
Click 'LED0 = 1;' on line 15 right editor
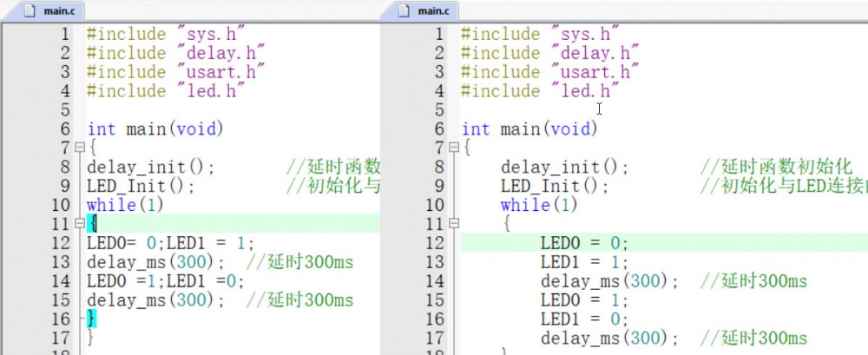tap(584, 299)
